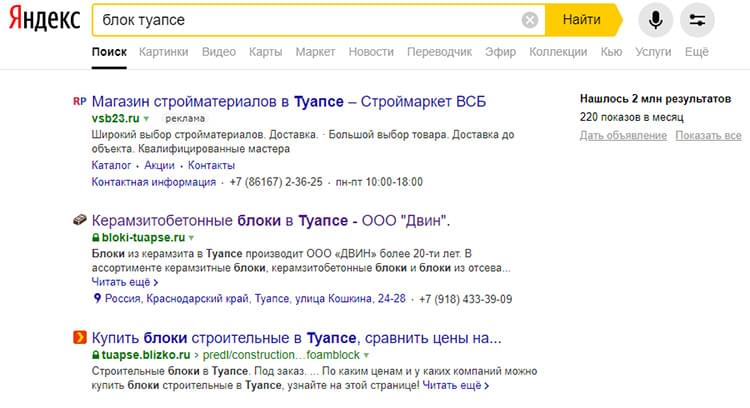The height and width of the screenshot is (408, 750).
Task: Go to the Новости tab
Action: pos(371,52)
